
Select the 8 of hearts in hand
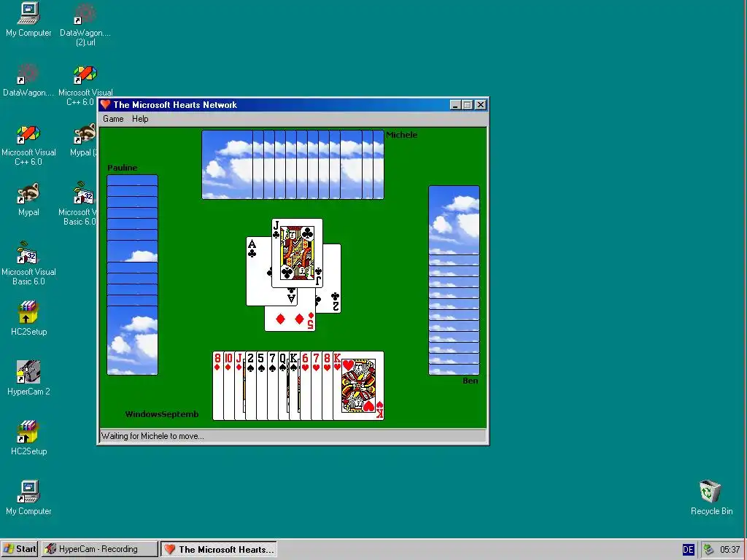(328, 386)
